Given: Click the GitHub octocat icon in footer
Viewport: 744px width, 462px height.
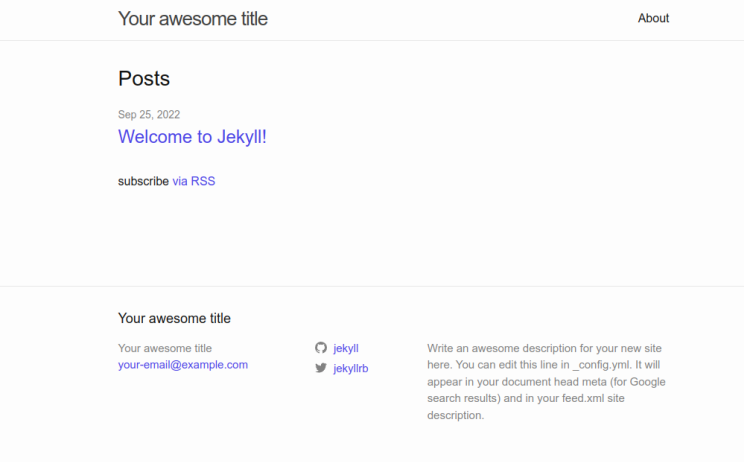Looking at the screenshot, I should [x=321, y=348].
